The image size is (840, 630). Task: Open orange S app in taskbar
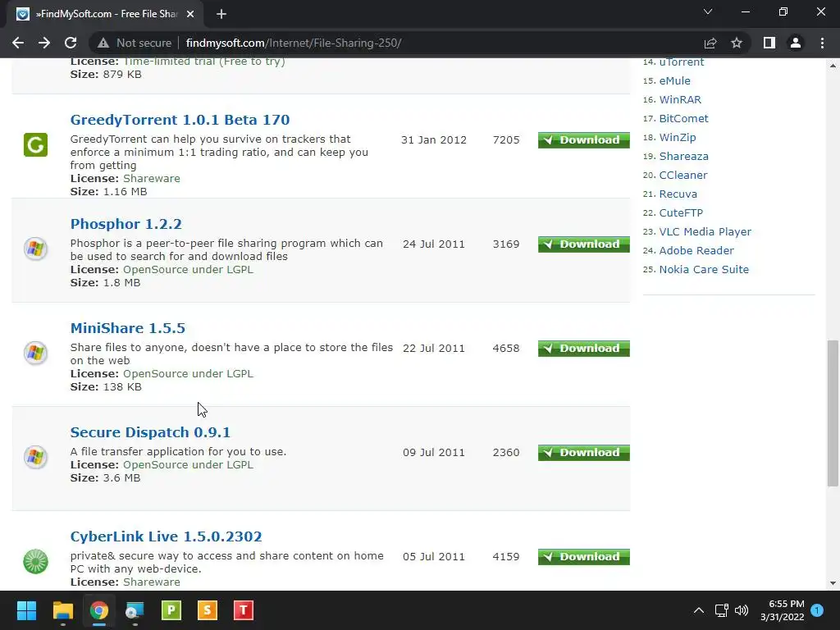(208, 610)
